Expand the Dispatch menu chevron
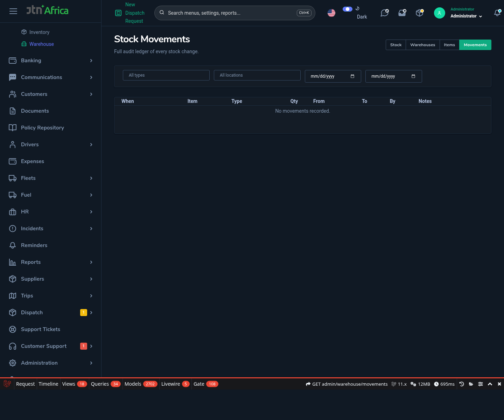504x420 pixels. (x=91, y=313)
